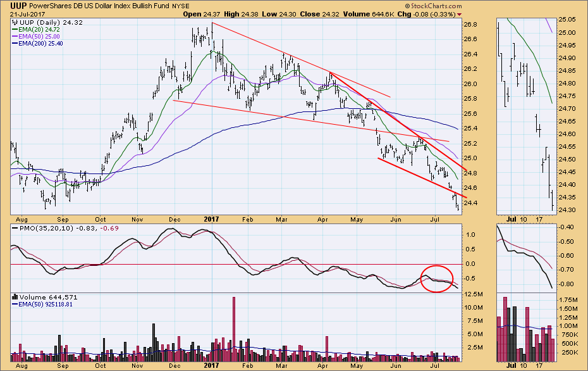Click the UUP ticker symbol title
The image size is (588, 371).
pyautogui.click(x=18, y=6)
